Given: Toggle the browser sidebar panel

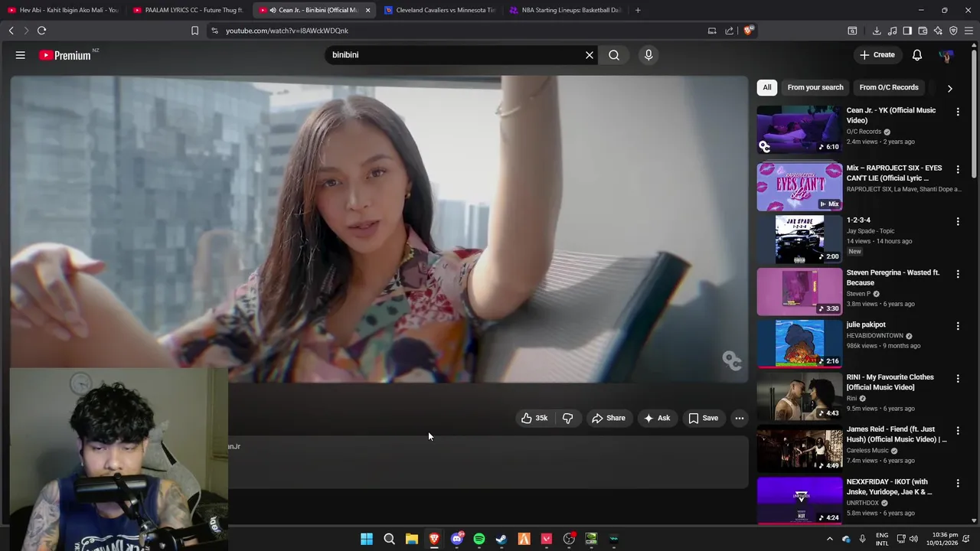Looking at the screenshot, I should point(907,31).
